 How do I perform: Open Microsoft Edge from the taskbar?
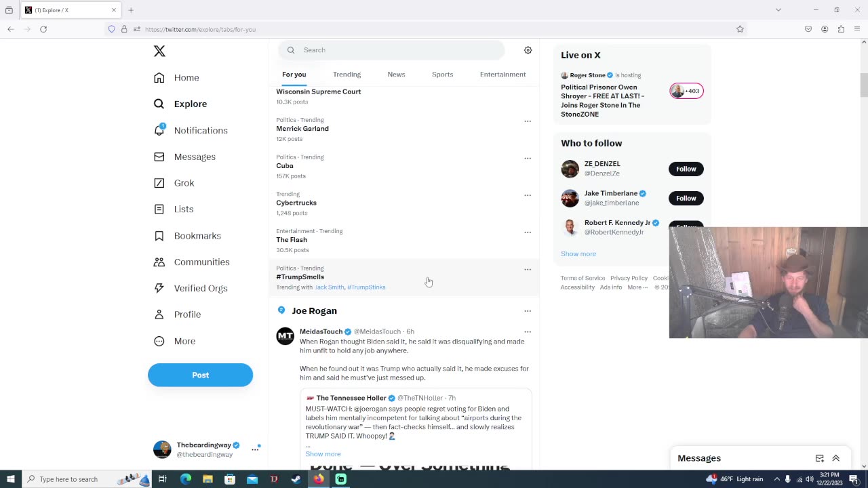[185, 479]
